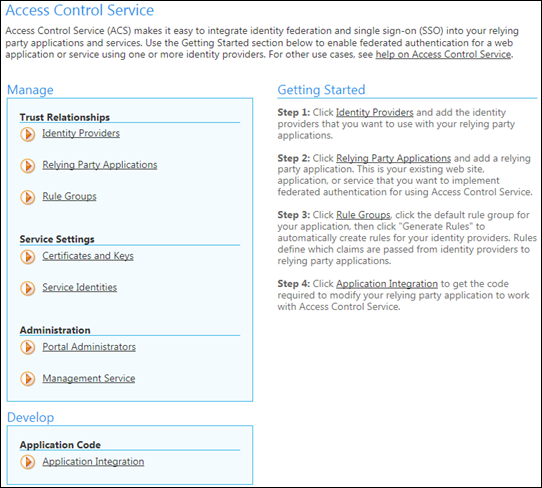
Task: Click the orange arrow icon beside Service Identities
Action: 28,288
